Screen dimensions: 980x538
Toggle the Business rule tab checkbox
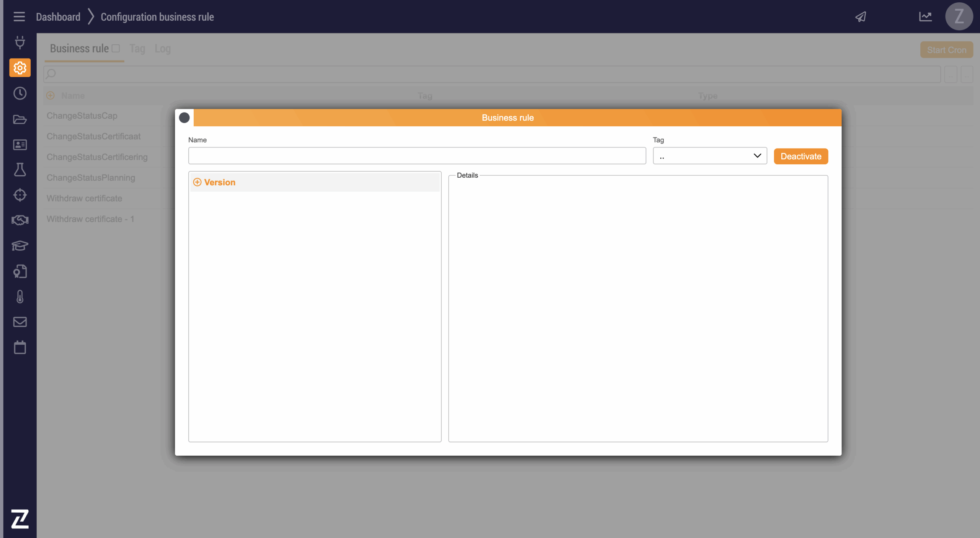(116, 48)
